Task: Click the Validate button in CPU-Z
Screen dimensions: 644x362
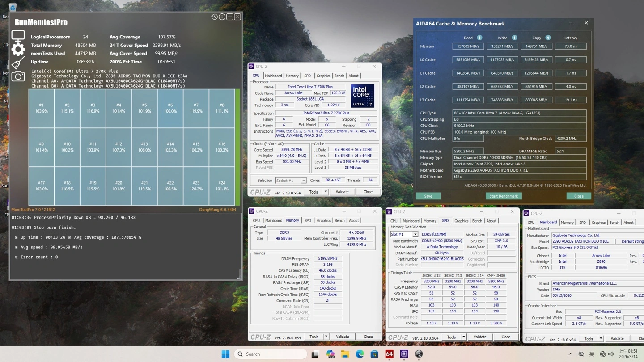Action: coord(342,191)
